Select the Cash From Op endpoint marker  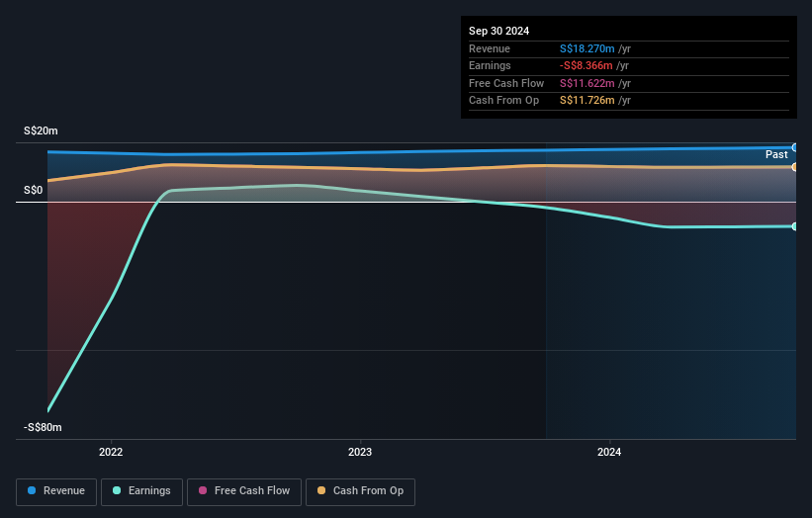click(795, 167)
